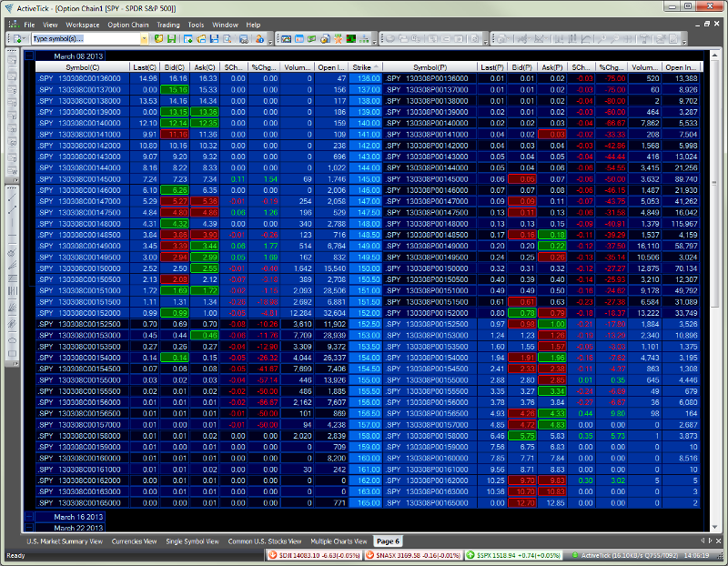The image size is (728, 566).
Task: Select the rectangle drawing tool
Action: pyautogui.click(x=12, y=353)
